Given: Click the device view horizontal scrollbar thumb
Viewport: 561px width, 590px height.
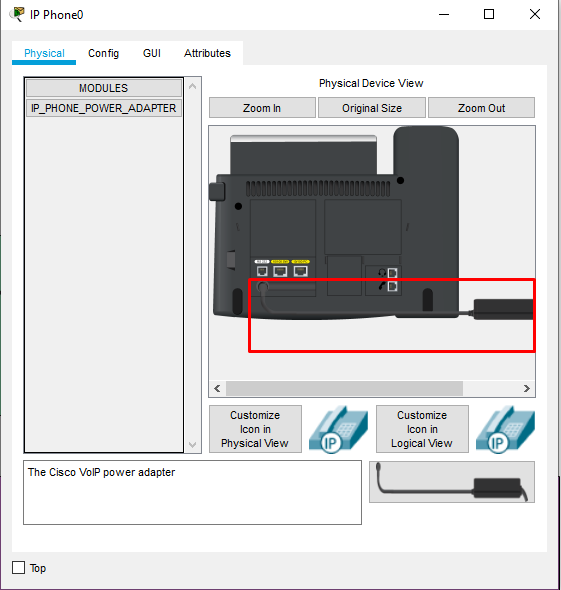Looking at the screenshot, I should (x=344, y=388).
